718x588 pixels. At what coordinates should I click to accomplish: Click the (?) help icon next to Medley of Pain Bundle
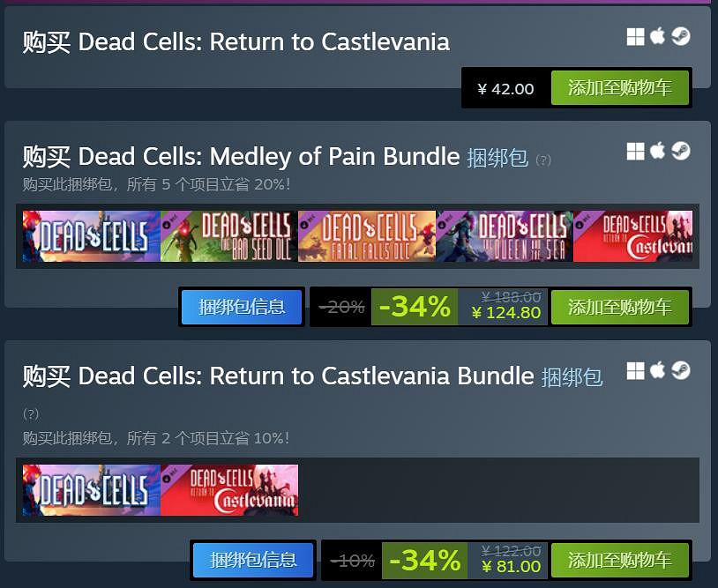click(543, 160)
